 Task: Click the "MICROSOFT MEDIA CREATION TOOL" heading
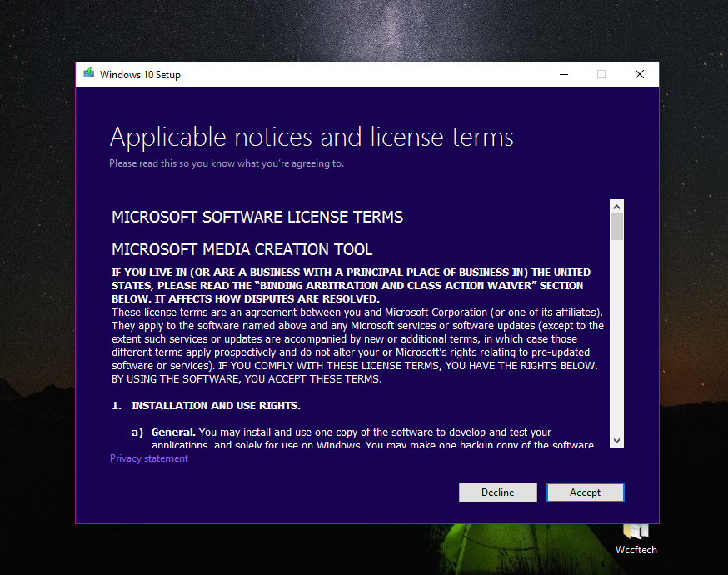pyautogui.click(x=242, y=249)
